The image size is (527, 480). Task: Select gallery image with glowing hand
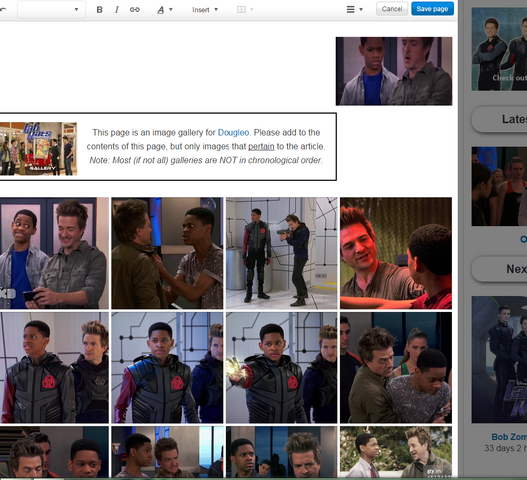click(281, 368)
